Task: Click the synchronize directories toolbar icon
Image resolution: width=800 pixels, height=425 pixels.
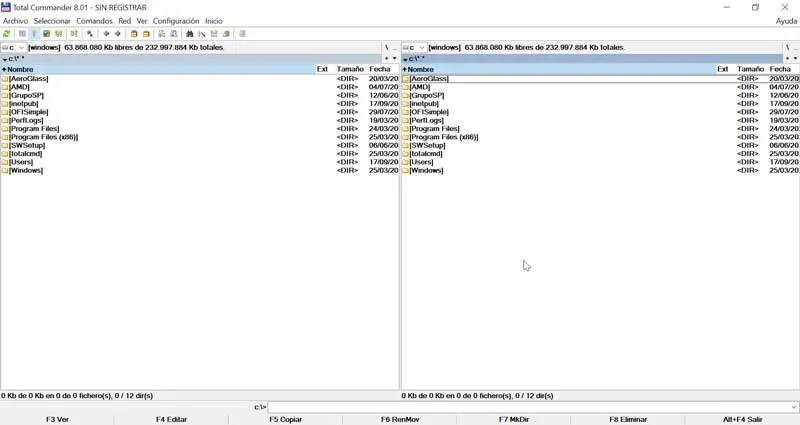Action: click(214, 34)
